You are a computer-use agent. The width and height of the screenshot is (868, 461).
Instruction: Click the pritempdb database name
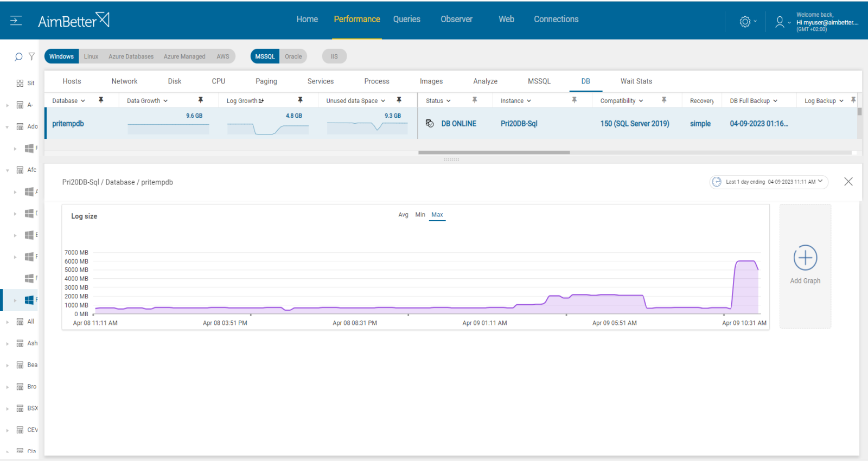(68, 124)
